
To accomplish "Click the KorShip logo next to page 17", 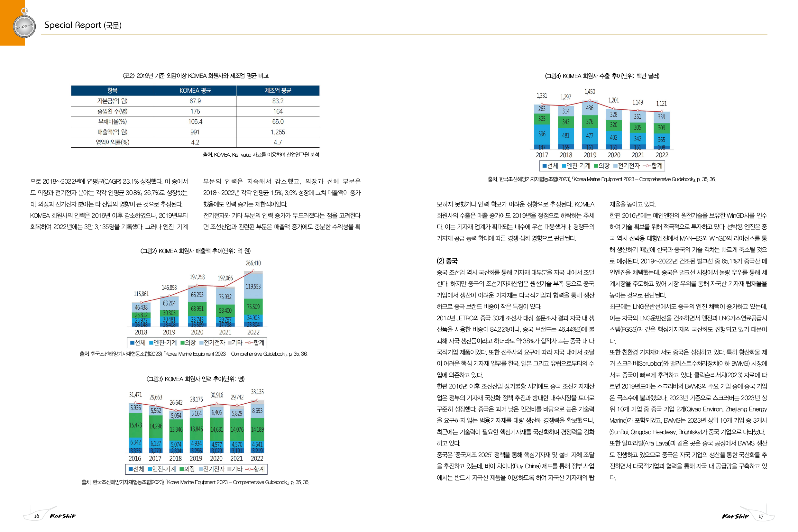I will point(735,516).
